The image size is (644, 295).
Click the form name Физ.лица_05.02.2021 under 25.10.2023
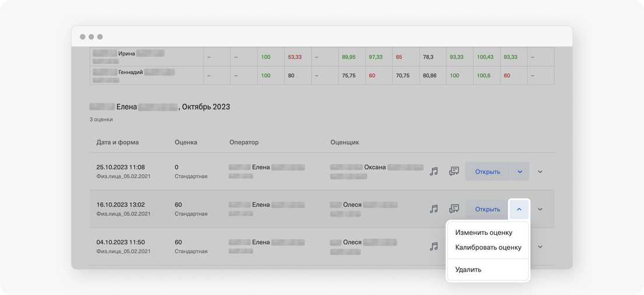(123, 176)
